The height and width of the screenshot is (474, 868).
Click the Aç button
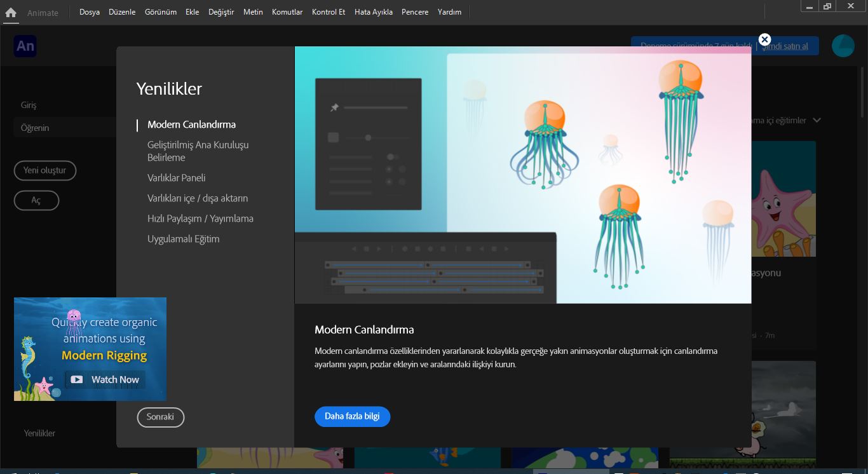pyautogui.click(x=36, y=200)
